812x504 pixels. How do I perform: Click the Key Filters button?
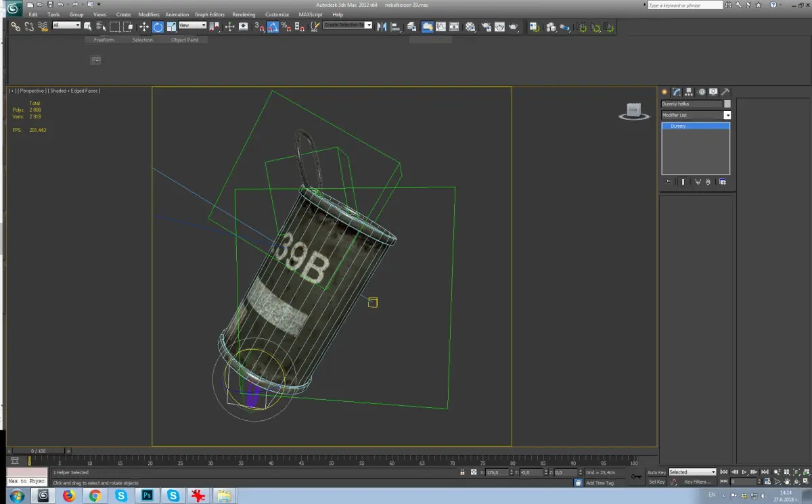pos(698,482)
